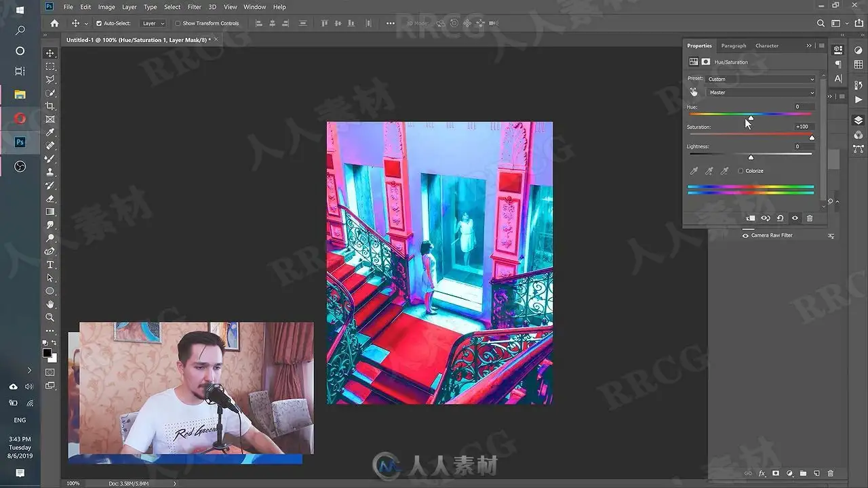Open the Master channel dropdown
This screenshot has height=488, width=868.
[x=761, y=92]
